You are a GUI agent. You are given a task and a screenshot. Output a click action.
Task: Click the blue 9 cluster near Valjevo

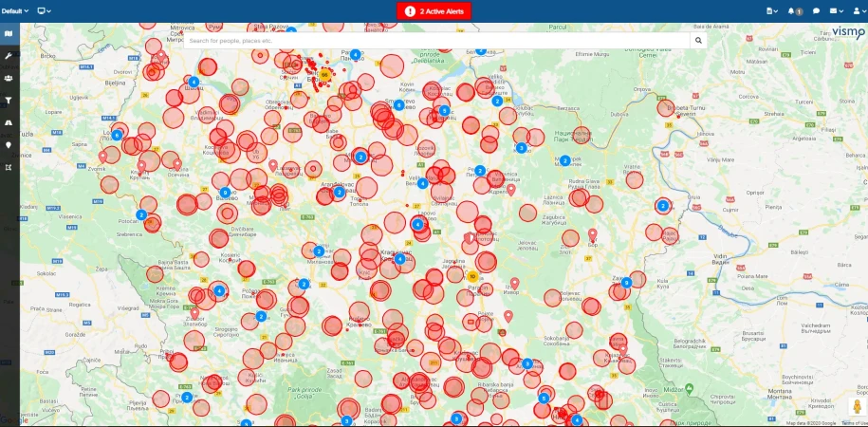(x=225, y=193)
